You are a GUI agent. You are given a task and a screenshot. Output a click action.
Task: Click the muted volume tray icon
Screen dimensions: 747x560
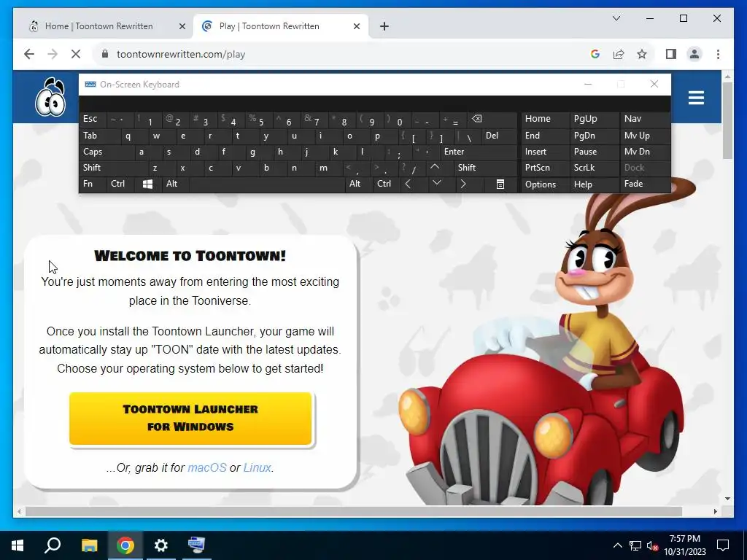pyautogui.click(x=653, y=545)
